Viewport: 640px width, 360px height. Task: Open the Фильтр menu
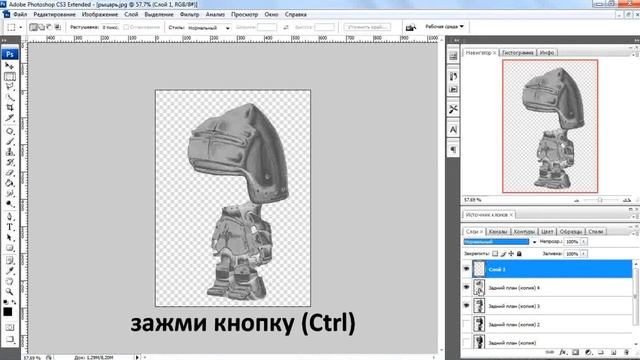tap(189, 14)
